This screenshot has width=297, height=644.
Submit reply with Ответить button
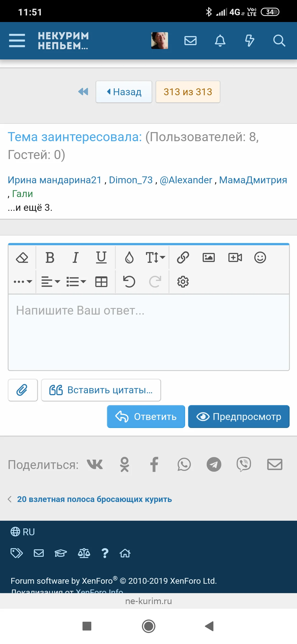tap(146, 416)
